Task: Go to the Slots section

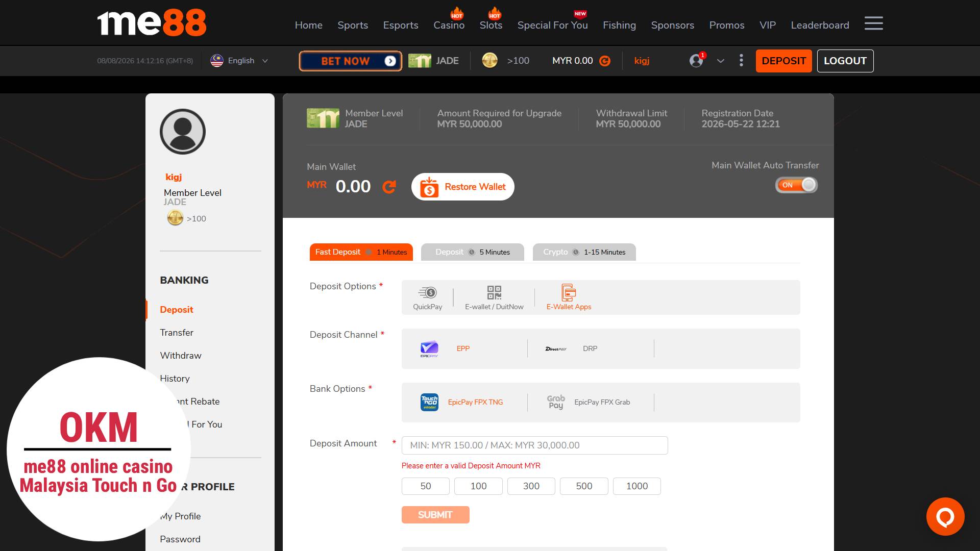Action: pyautogui.click(x=491, y=25)
